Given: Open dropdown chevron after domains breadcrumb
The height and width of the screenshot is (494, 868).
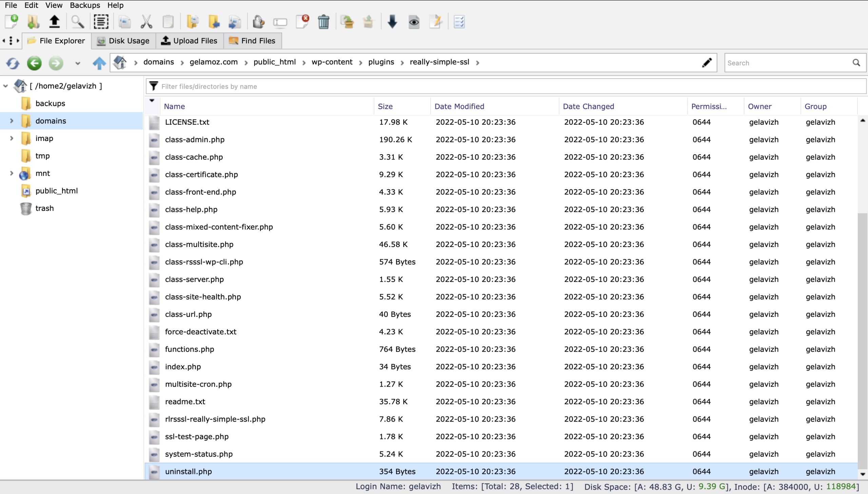Looking at the screenshot, I should [182, 63].
